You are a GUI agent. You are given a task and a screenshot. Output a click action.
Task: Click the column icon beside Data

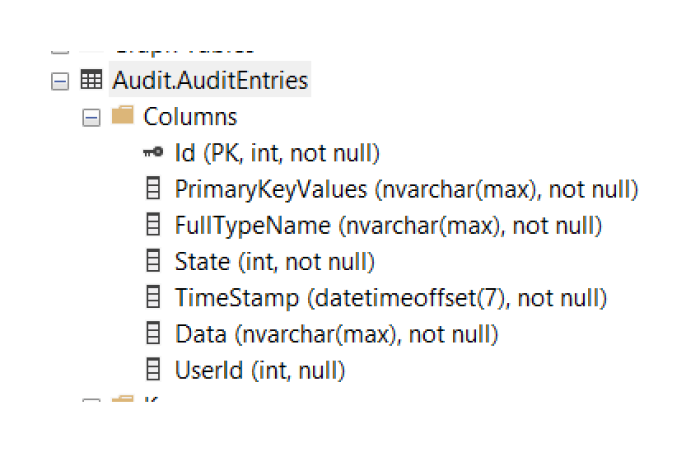point(153,333)
